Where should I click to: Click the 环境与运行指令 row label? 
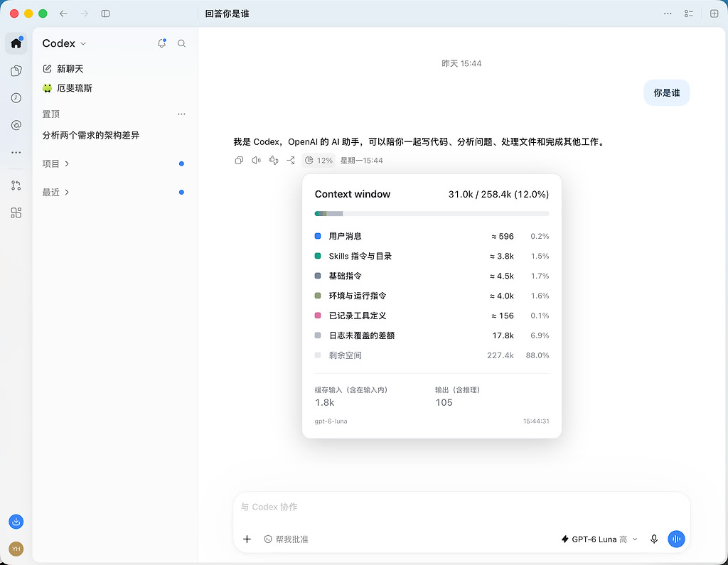(x=358, y=296)
